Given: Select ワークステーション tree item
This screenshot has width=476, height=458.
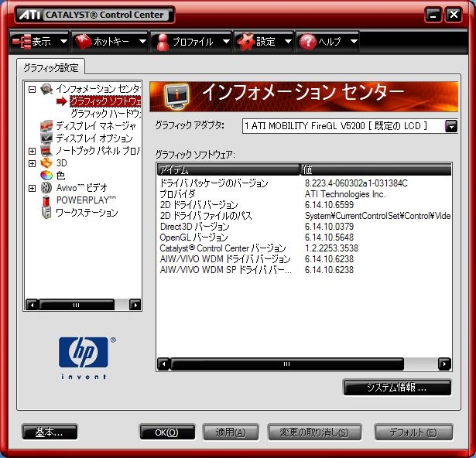Looking at the screenshot, I should click(87, 213).
